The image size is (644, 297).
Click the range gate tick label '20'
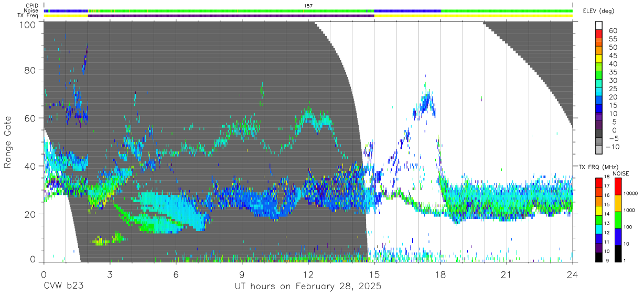click(x=30, y=214)
